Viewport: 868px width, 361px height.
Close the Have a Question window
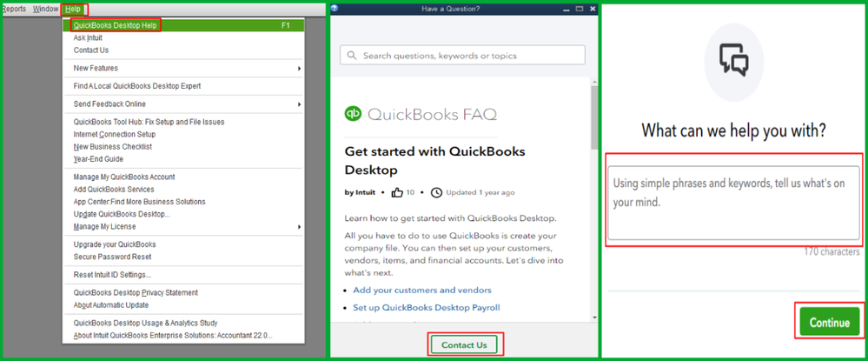coord(593,9)
